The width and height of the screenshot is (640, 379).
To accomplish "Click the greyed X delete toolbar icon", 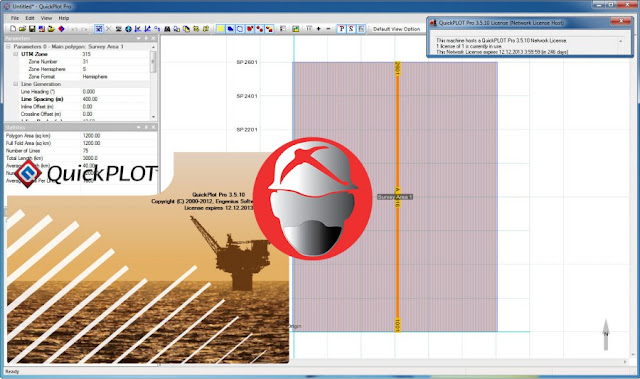I will (x=109, y=29).
